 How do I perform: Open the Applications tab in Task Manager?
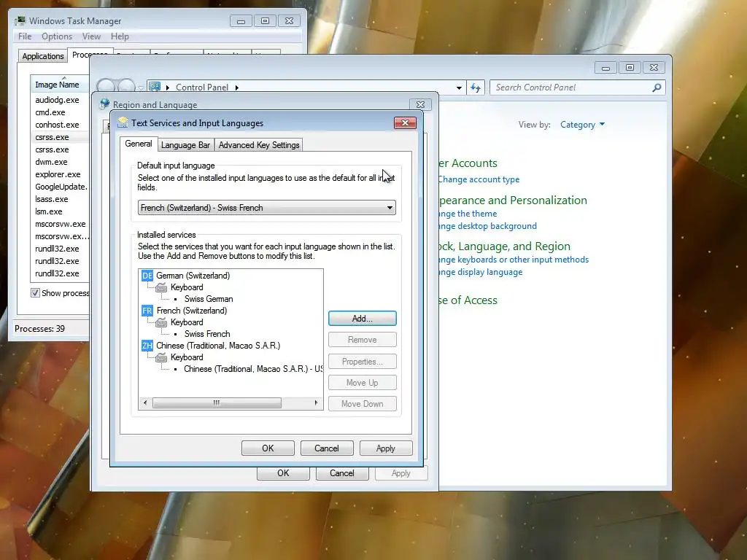pyautogui.click(x=43, y=56)
